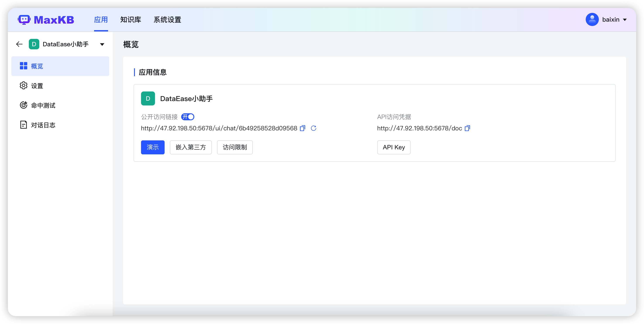644x324 pixels.
Task: Click the 应用信息 section title
Action: coord(153,72)
